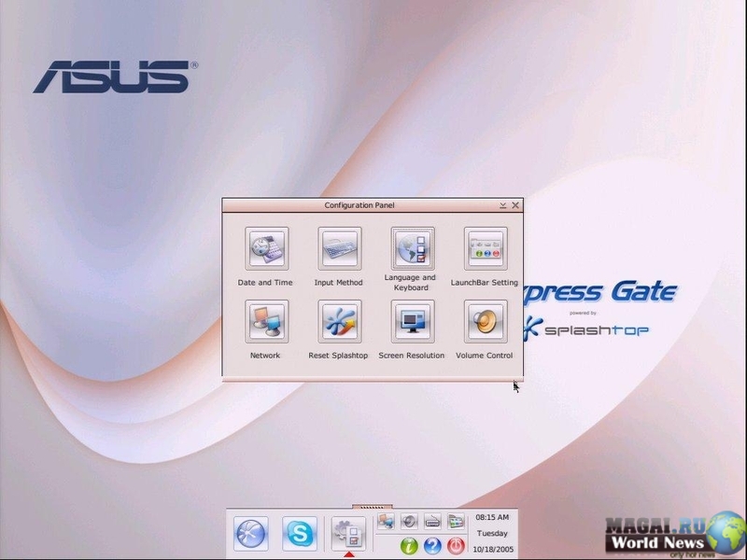Click the "Volume Control" label
Viewport: 747px width, 560px height.
click(x=485, y=356)
